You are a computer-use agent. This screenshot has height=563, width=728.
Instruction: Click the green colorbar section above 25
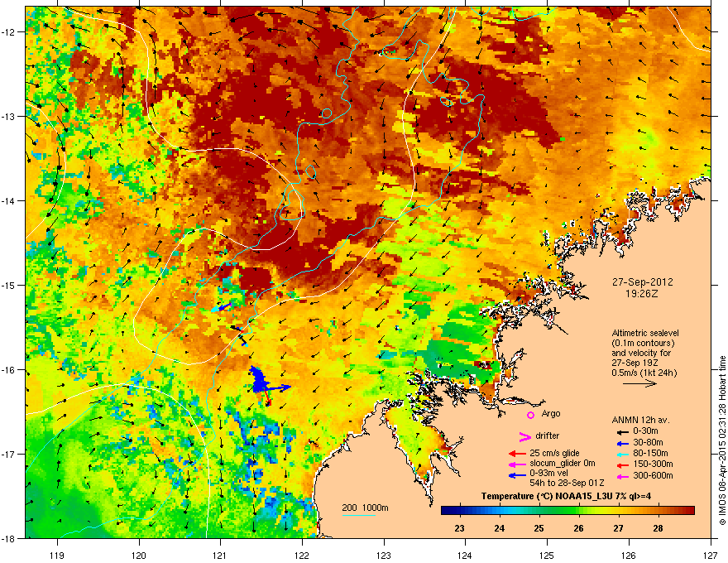pyautogui.click(x=539, y=511)
